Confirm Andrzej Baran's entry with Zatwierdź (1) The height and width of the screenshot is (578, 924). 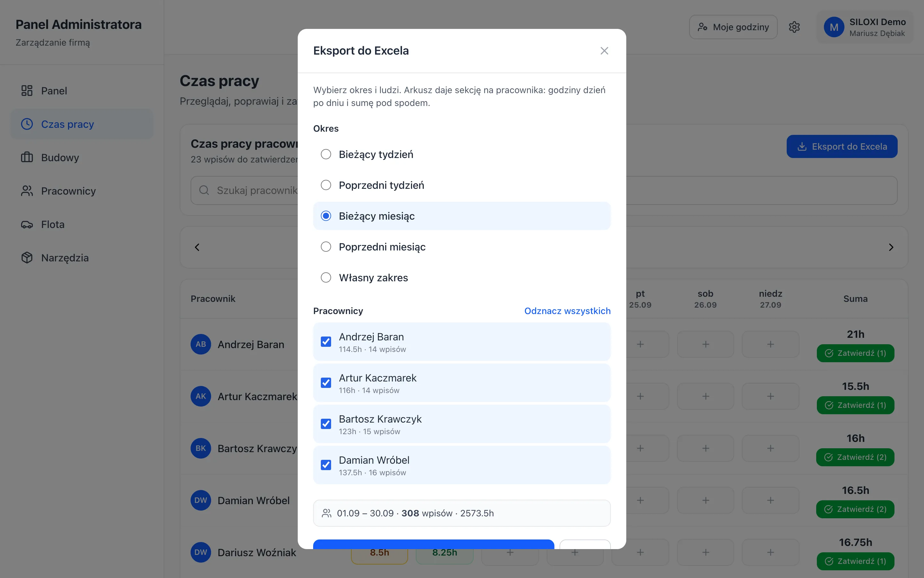click(x=855, y=353)
